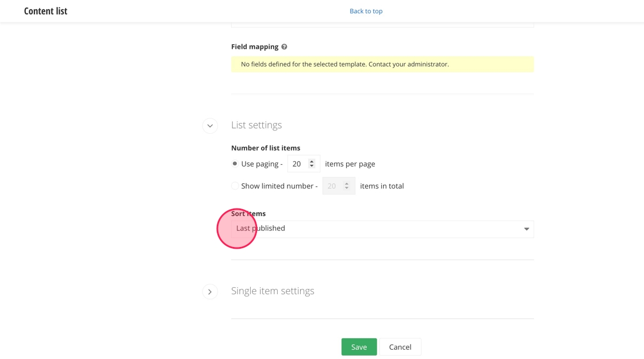Screen dimensions: 644x359
Task: Click the items in total number field
Action: [333, 186]
